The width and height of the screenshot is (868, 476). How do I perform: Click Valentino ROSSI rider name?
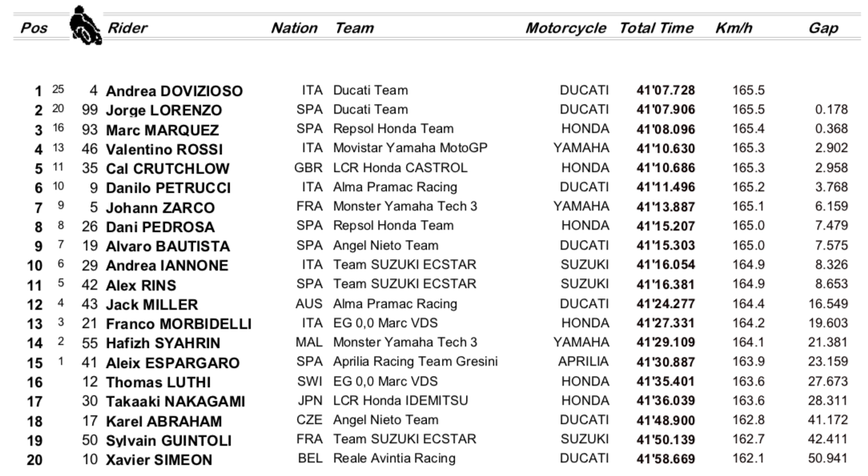pos(165,150)
